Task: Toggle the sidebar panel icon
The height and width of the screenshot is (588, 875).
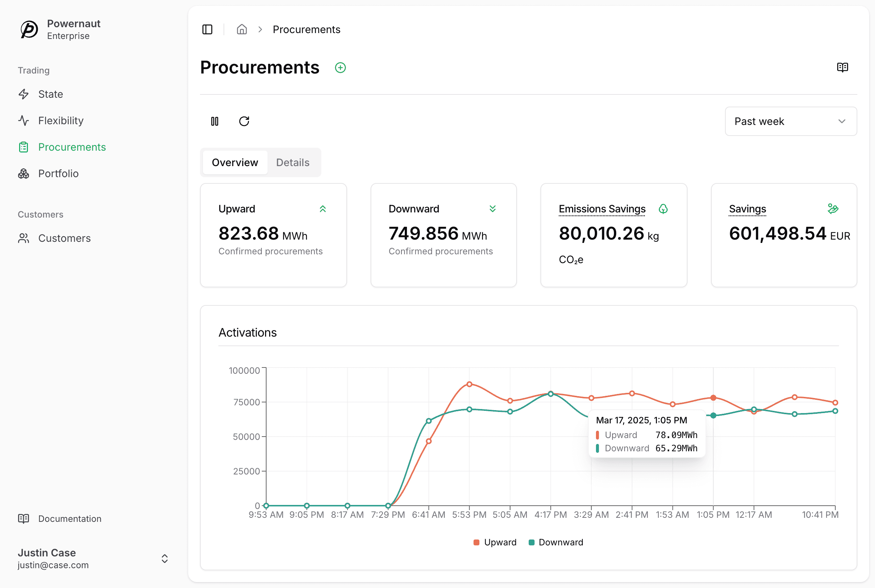Action: click(x=207, y=29)
